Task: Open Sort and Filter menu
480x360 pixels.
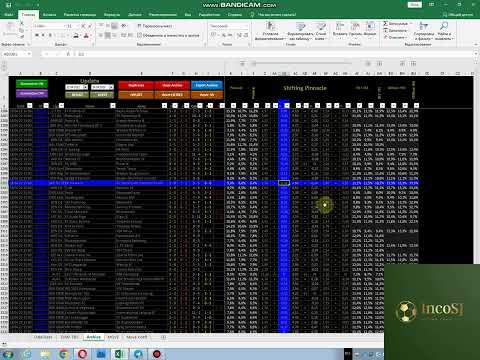Action: tap(423, 31)
